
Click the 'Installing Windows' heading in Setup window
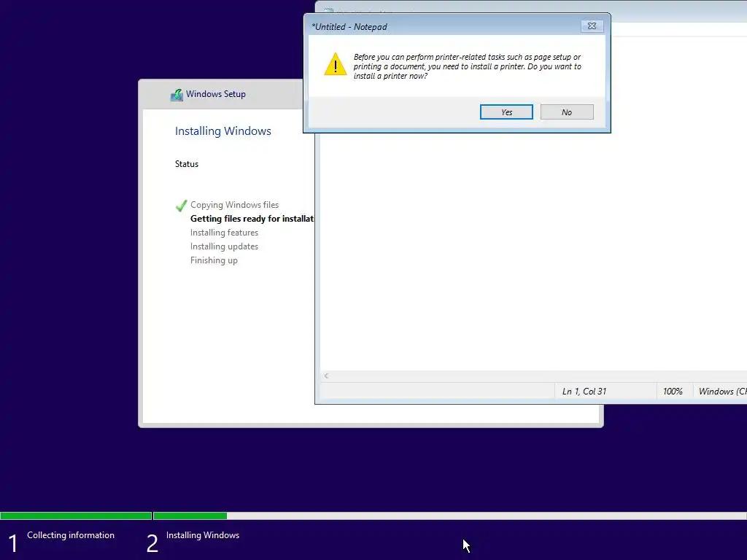pos(223,131)
